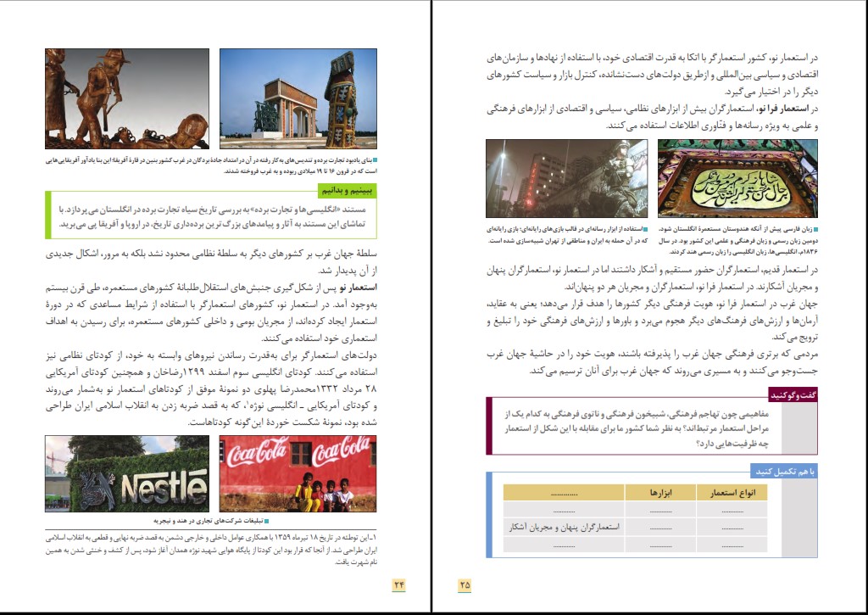Select table cell 'استعمارگران پنهان و مجریان آشکار'

coord(564,527)
